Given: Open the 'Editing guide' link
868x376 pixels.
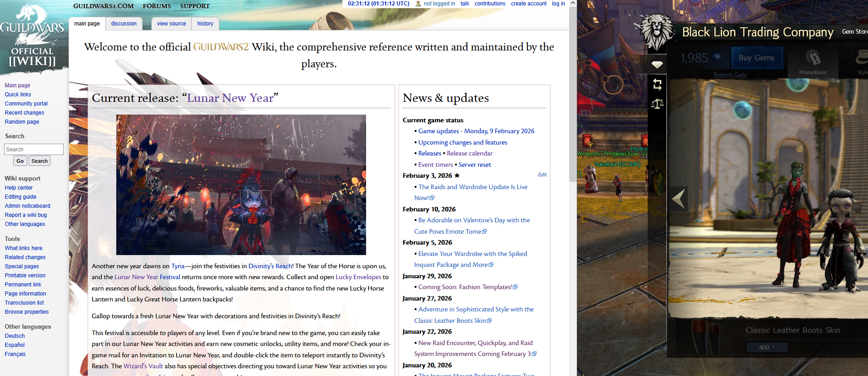Looking at the screenshot, I should [20, 197].
